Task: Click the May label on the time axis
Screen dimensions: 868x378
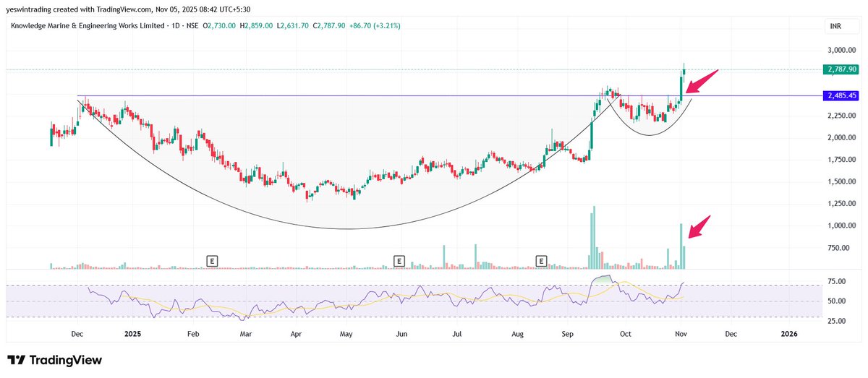Action: (x=346, y=334)
